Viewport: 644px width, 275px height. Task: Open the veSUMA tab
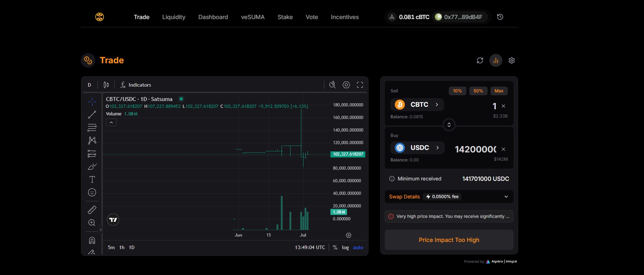(x=252, y=17)
